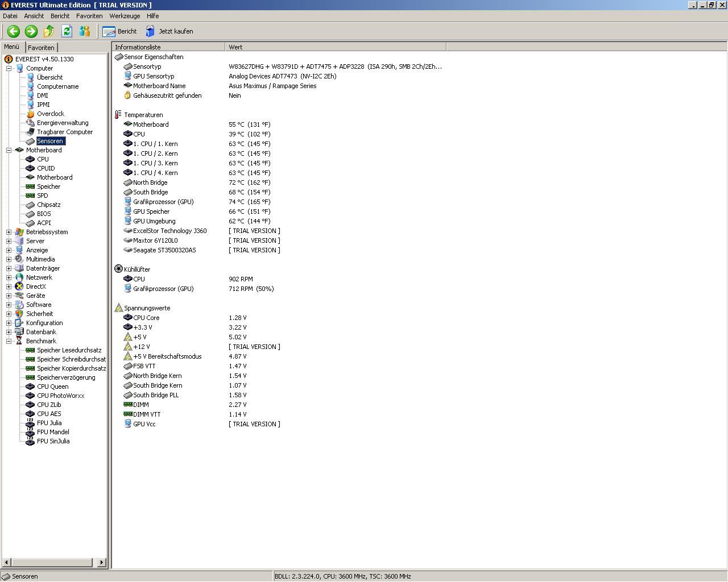This screenshot has height=582, width=728.
Task: Click the tree panel horizontal scrollbar right arrow
Action: coord(102,563)
